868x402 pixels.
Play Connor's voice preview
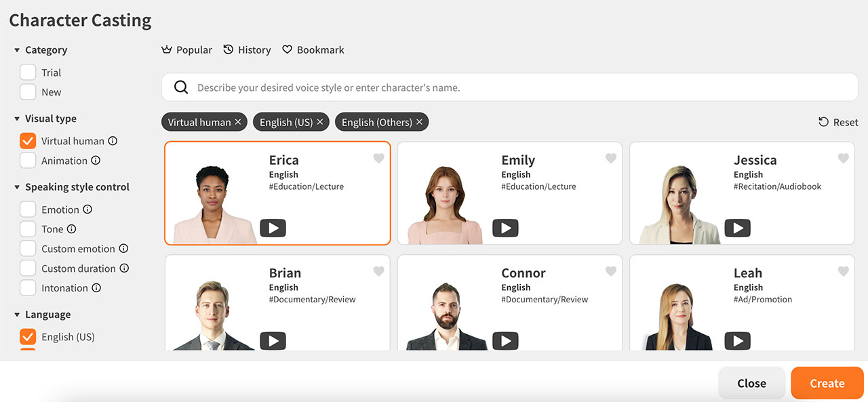point(505,341)
